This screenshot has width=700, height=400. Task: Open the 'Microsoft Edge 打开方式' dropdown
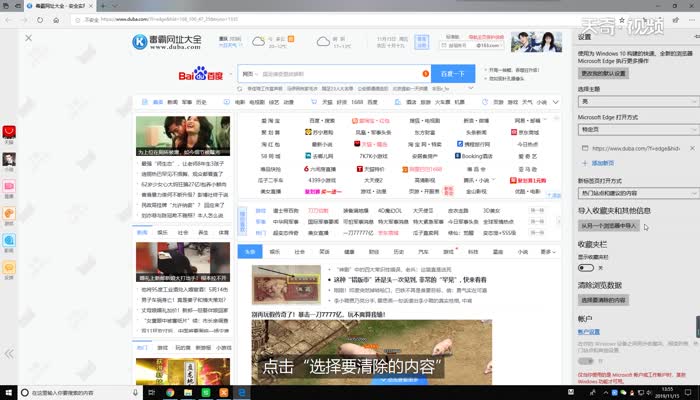coord(638,130)
